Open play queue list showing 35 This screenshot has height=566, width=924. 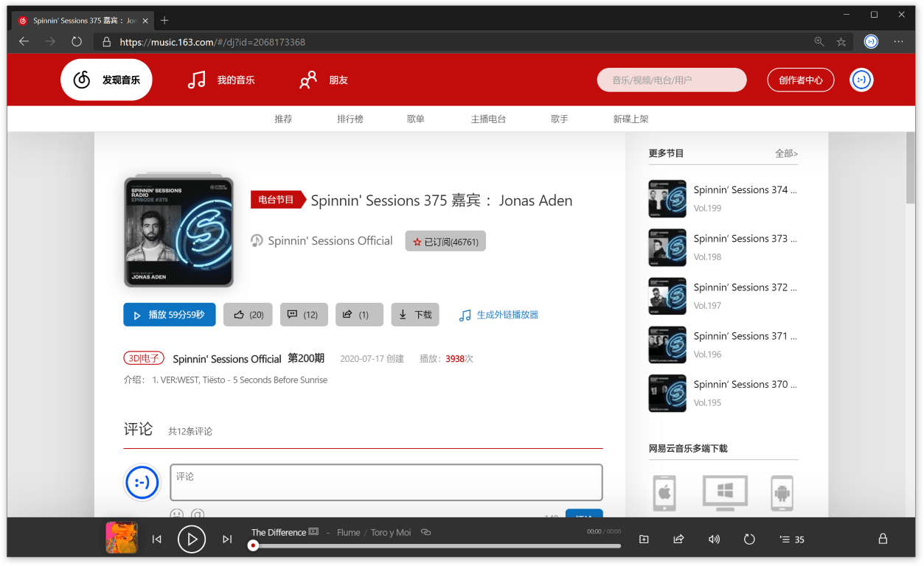click(792, 539)
